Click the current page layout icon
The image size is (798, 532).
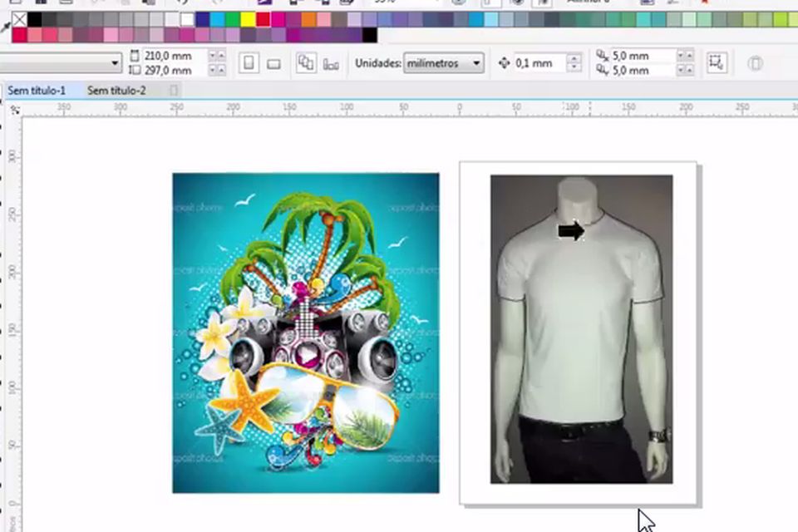[x=331, y=63]
